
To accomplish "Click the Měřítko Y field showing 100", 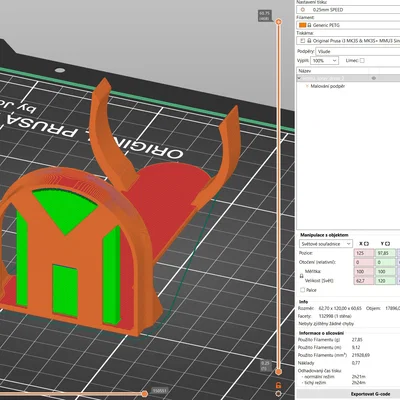I will [386, 272].
